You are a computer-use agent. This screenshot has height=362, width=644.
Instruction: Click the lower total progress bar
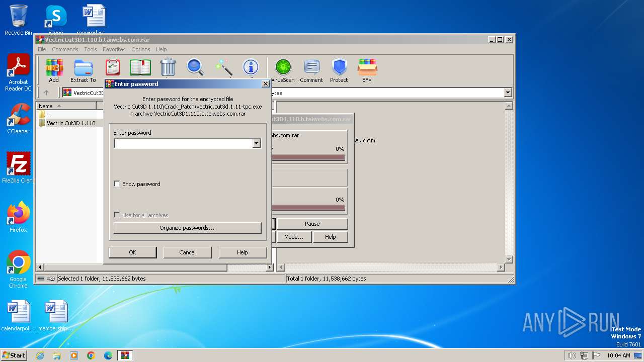click(308, 208)
